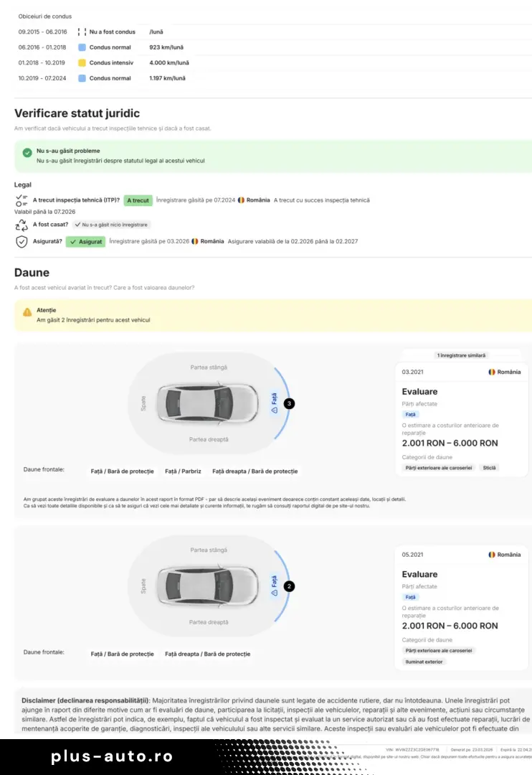
Task: Click the 'Față / Parbriz' damage label
Action: 183,471
